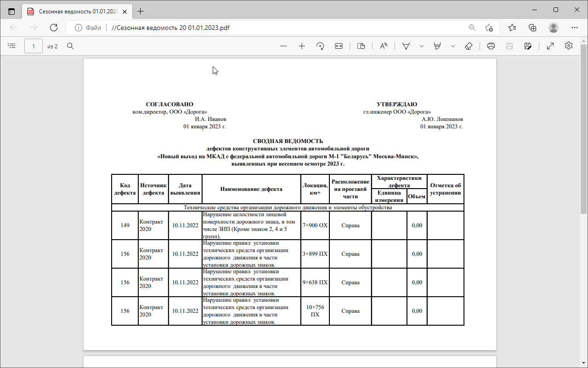Click location cell 10+756 ПХ

315,311
